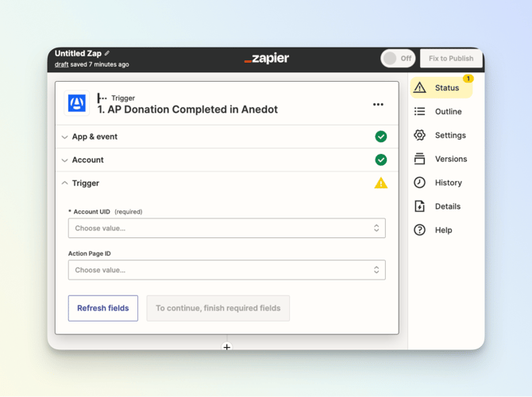532x397 pixels.
Task: Click the Anedot app icon
Action: 77,103
